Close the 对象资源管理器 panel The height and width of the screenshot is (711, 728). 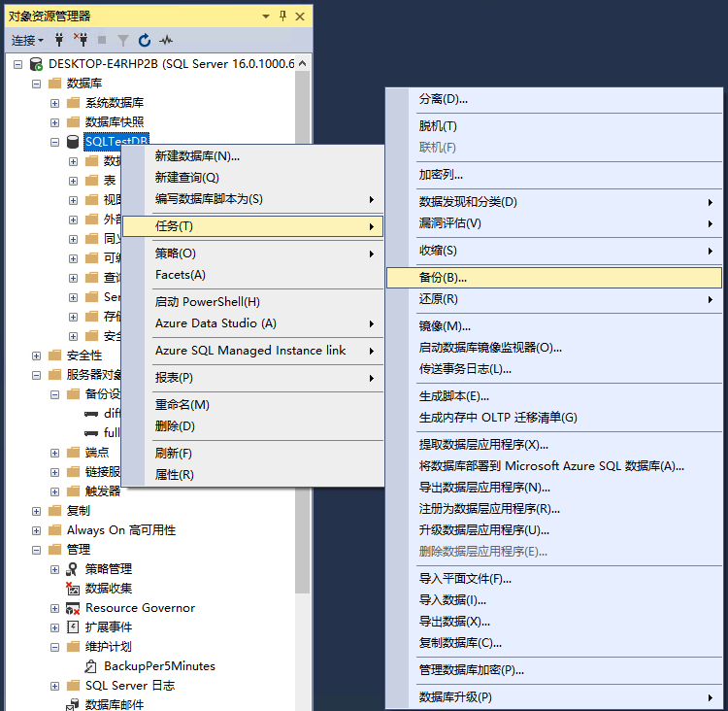pos(300,17)
